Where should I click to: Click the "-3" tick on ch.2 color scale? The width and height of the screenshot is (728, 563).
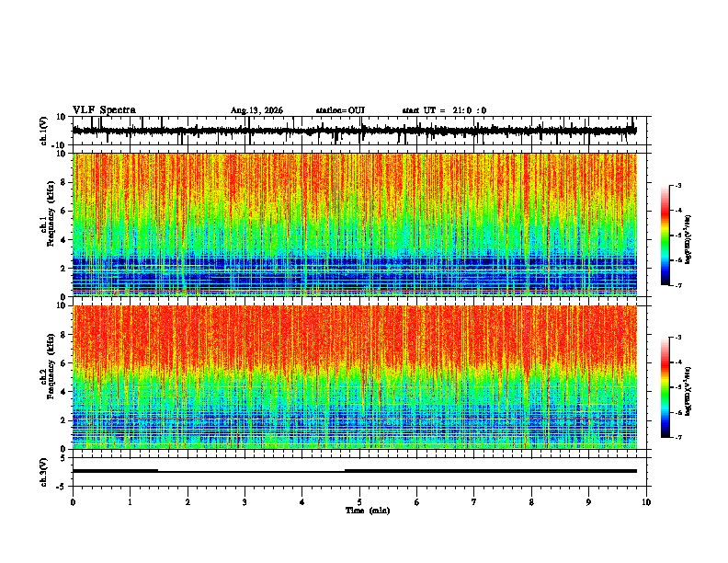click(678, 338)
